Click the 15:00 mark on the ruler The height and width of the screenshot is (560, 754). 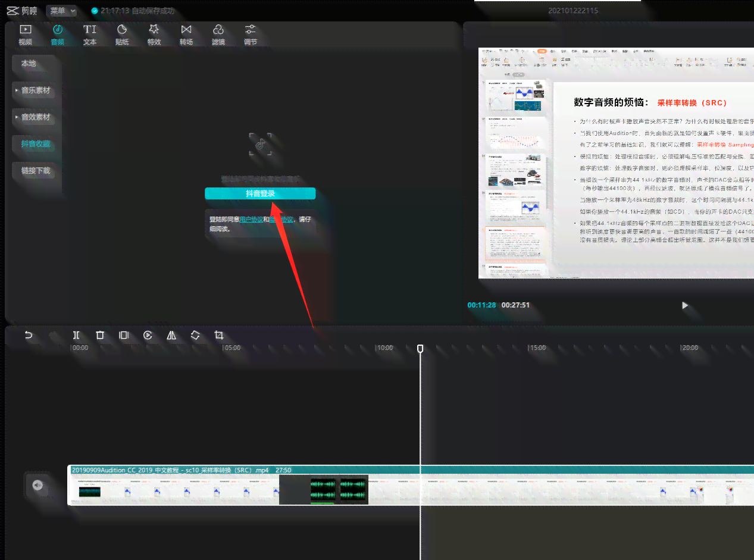pos(538,348)
